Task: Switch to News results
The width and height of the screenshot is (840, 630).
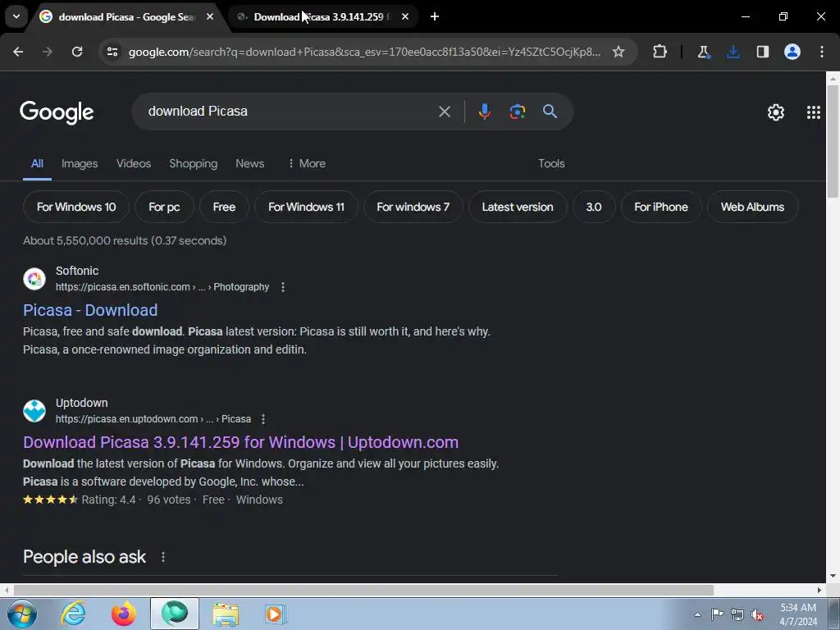Action: 249,163
